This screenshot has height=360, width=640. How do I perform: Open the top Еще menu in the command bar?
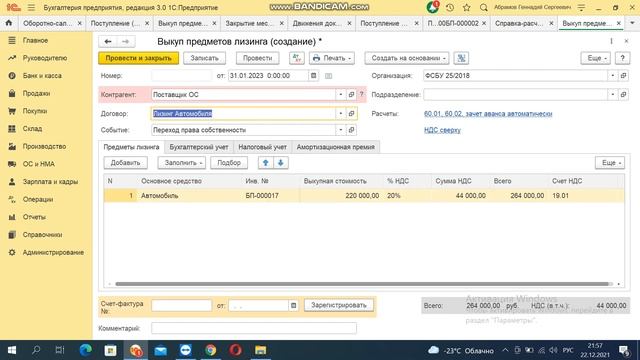pos(596,58)
